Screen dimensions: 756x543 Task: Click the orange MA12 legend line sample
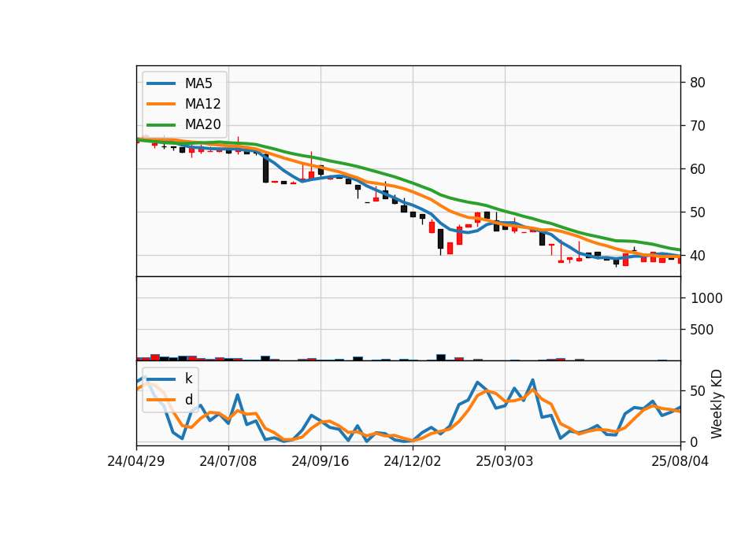161,104
